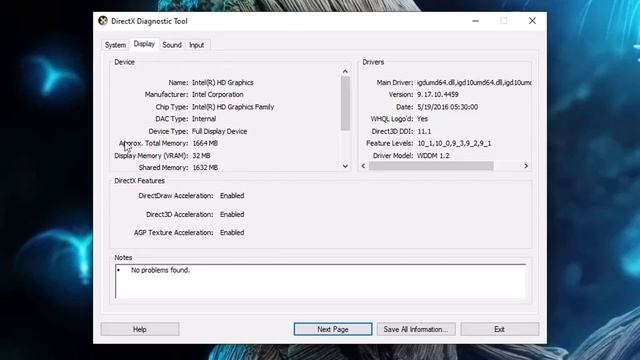
Task: Click the DAC Type value 'Internal'
Action: 204,119
